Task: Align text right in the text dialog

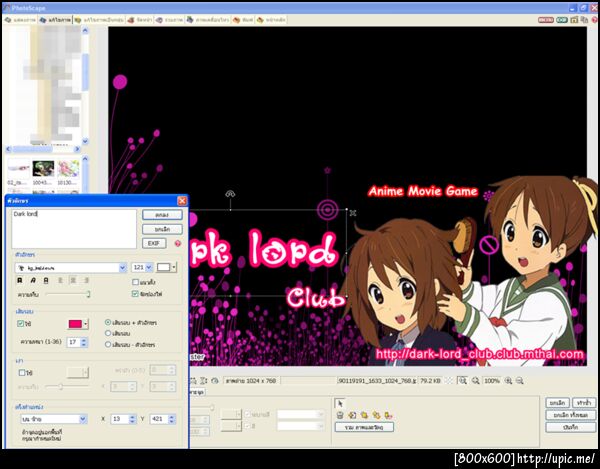Action: [x=86, y=280]
